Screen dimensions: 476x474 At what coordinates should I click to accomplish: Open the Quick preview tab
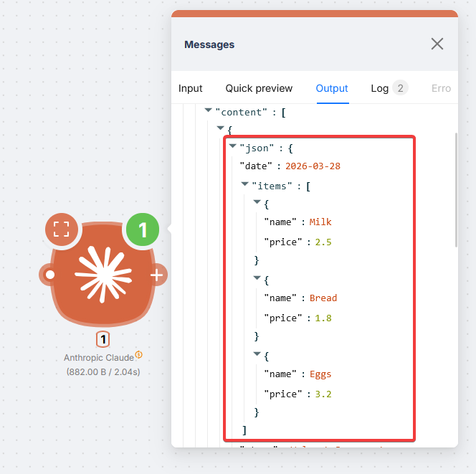coord(259,88)
